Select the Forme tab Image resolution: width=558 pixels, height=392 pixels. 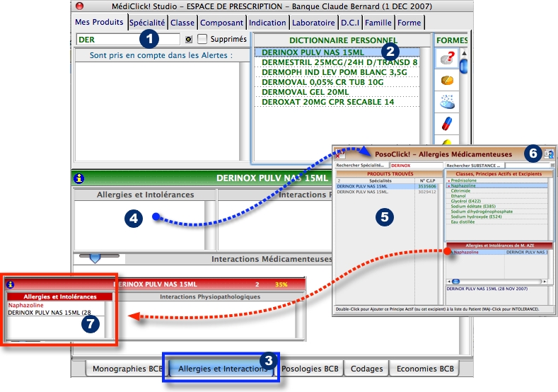pyautogui.click(x=409, y=23)
